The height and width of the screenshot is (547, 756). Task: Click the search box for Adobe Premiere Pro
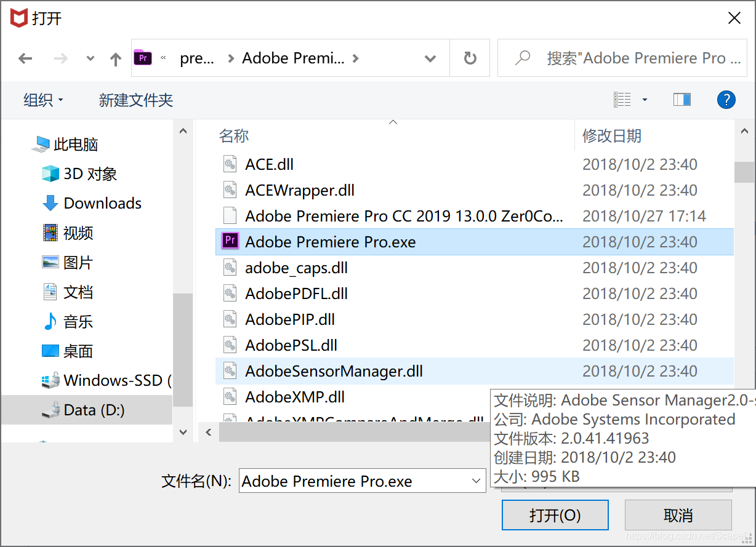click(x=621, y=58)
